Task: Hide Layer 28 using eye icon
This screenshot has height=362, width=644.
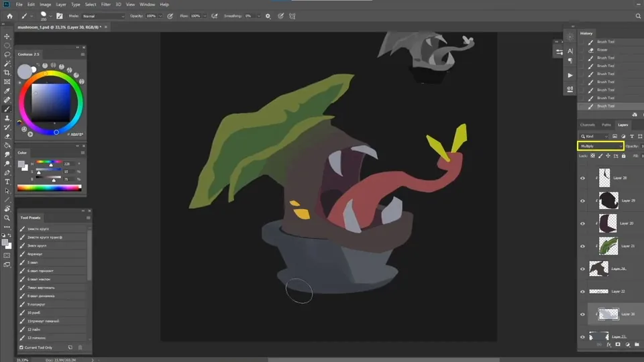Action: (582, 178)
